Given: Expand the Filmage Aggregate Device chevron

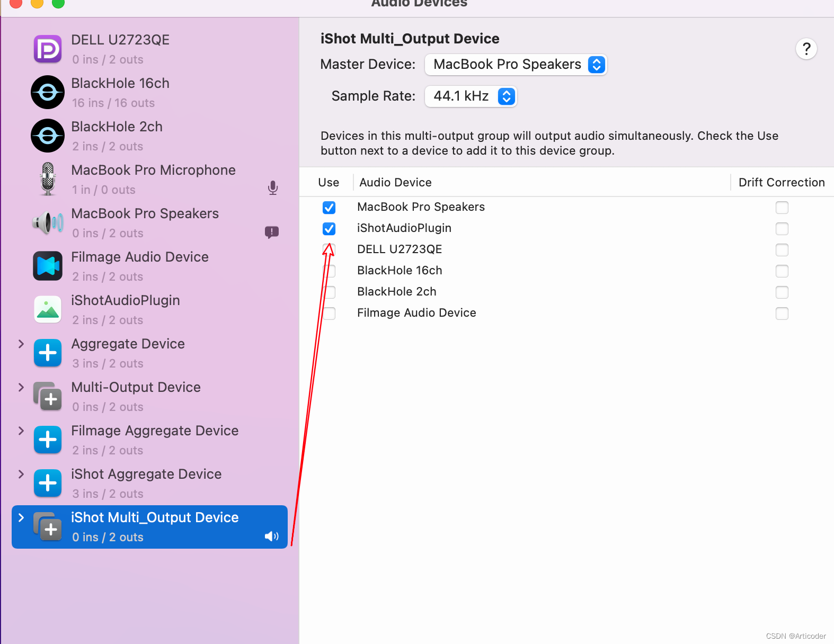Looking at the screenshot, I should (21, 431).
